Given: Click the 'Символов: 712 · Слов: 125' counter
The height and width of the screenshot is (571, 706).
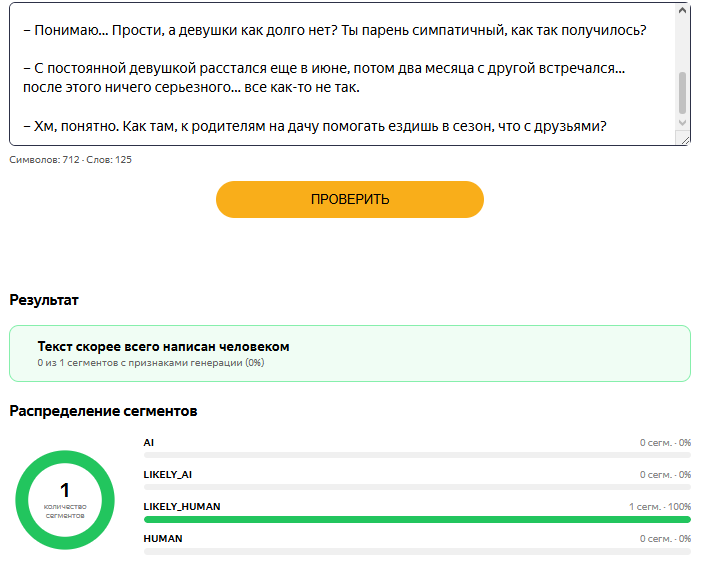Looking at the screenshot, I should click(x=71, y=160).
